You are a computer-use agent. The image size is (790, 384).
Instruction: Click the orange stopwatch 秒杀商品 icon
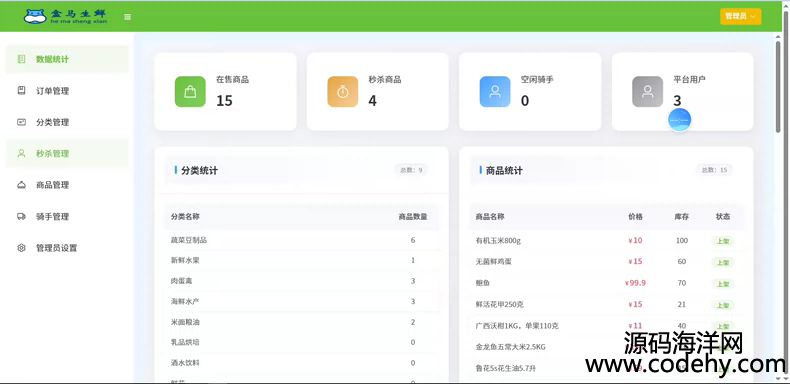pos(343,92)
